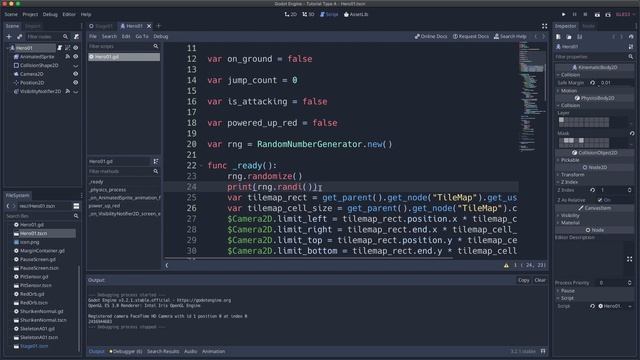Create a new resource in Inspector
Image resolution: width=640 pixels, height=360 pixels.
click(558, 37)
